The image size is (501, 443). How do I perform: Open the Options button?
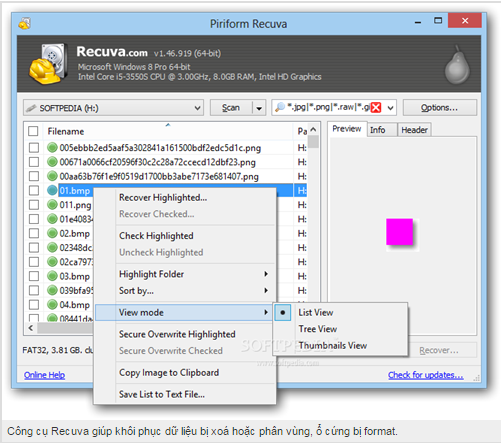tap(439, 108)
